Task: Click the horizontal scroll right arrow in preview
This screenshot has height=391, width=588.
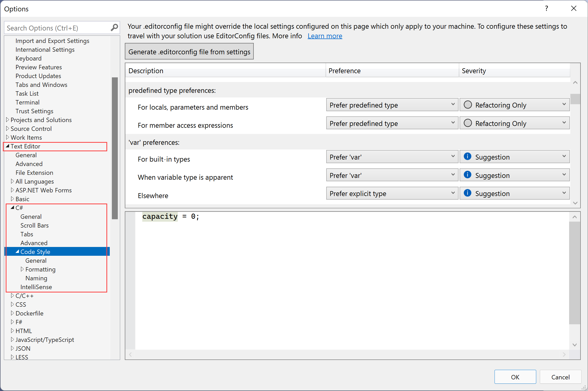Action: click(564, 355)
